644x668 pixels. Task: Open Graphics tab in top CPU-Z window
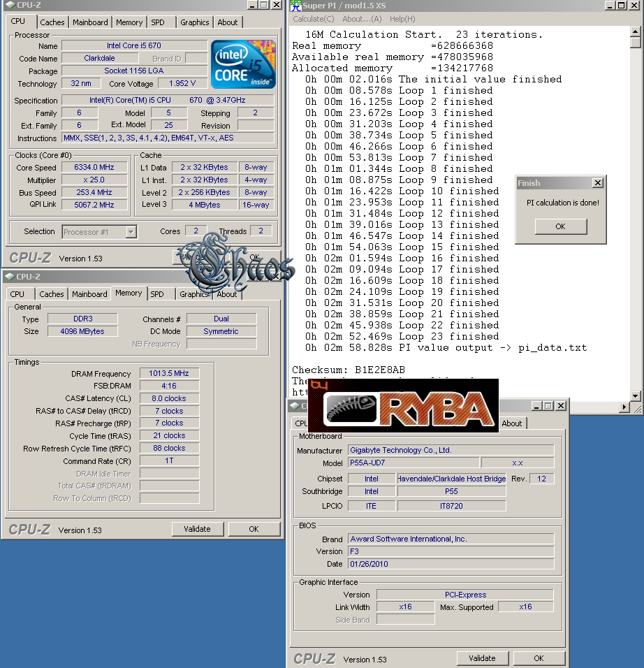click(x=195, y=22)
